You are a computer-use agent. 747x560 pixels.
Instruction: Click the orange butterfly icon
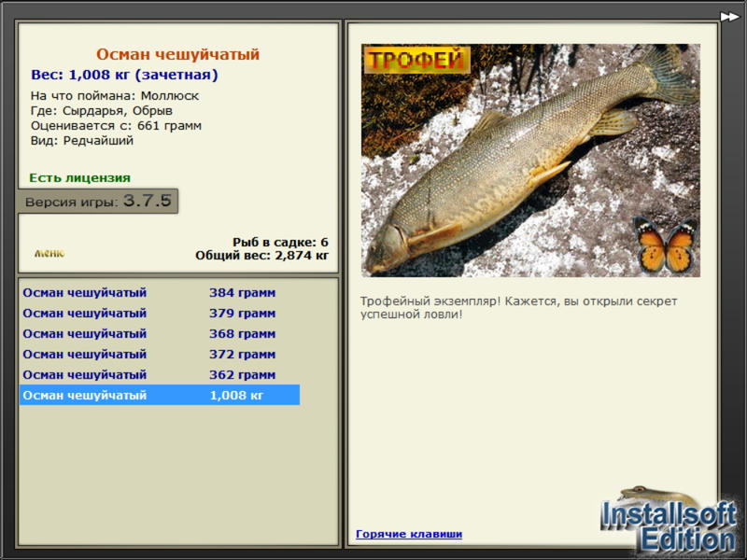point(665,245)
